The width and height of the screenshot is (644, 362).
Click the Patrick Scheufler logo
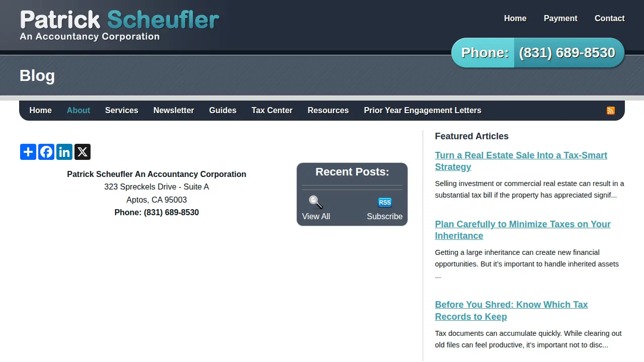(x=120, y=25)
